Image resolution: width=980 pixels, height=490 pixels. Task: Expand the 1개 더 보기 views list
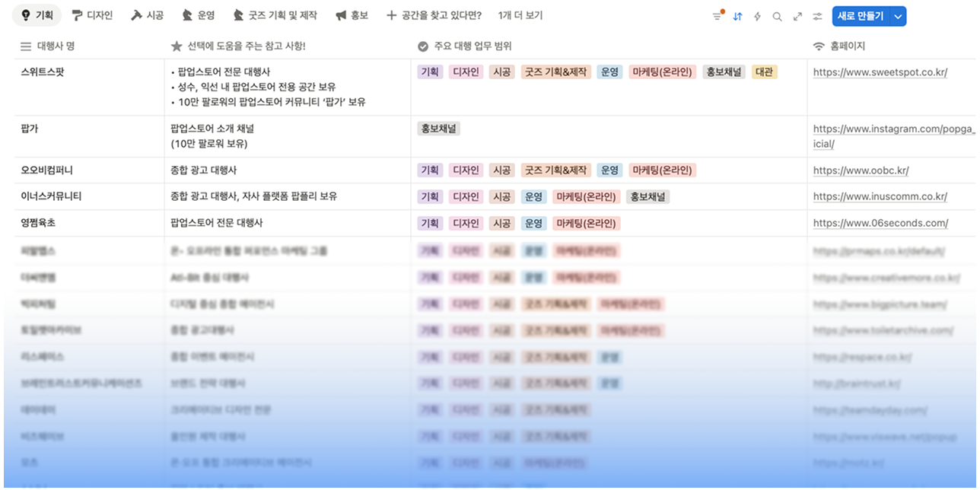pos(520,15)
